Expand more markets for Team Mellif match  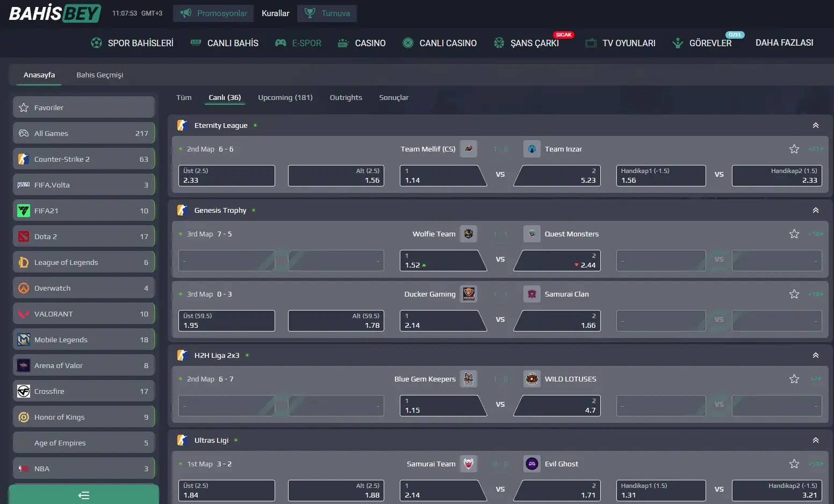tap(816, 149)
